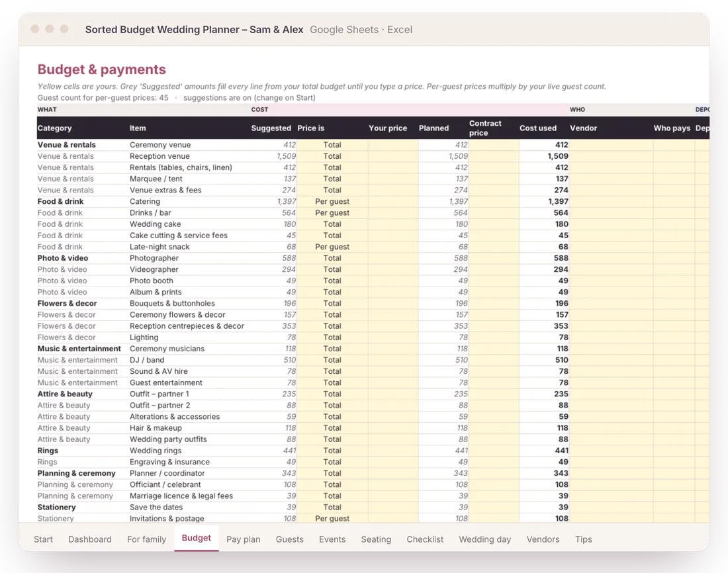Click the Google Sheets · Excel title text
Image resolution: width=728 pixels, height=573 pixels.
tap(361, 30)
